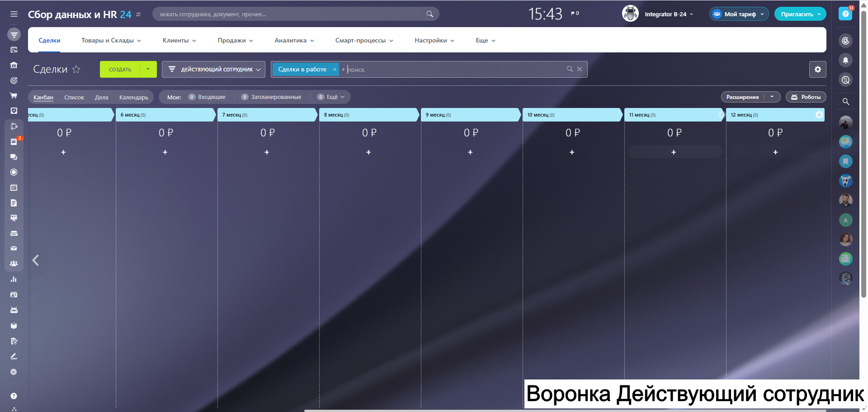Switch to the Список view

pyautogui.click(x=74, y=97)
